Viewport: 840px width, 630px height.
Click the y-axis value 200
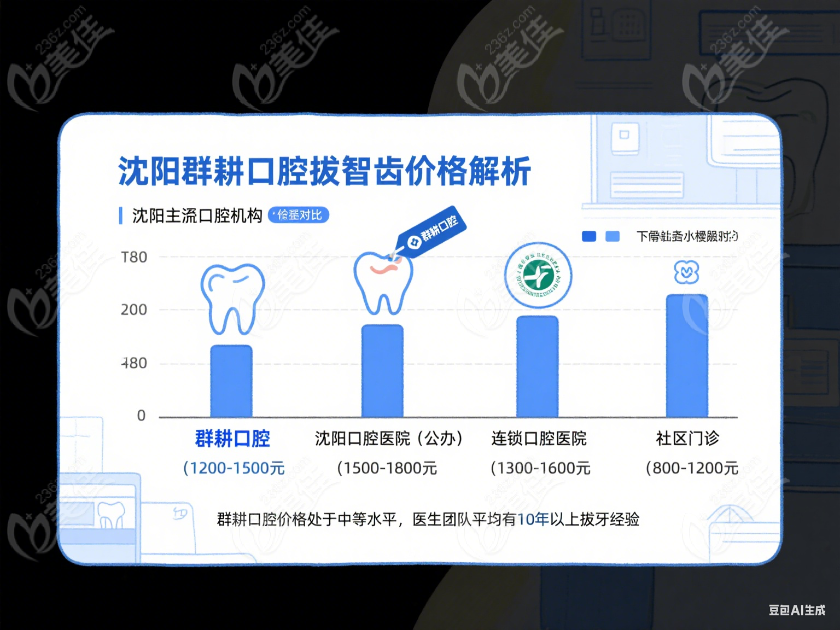(134, 310)
